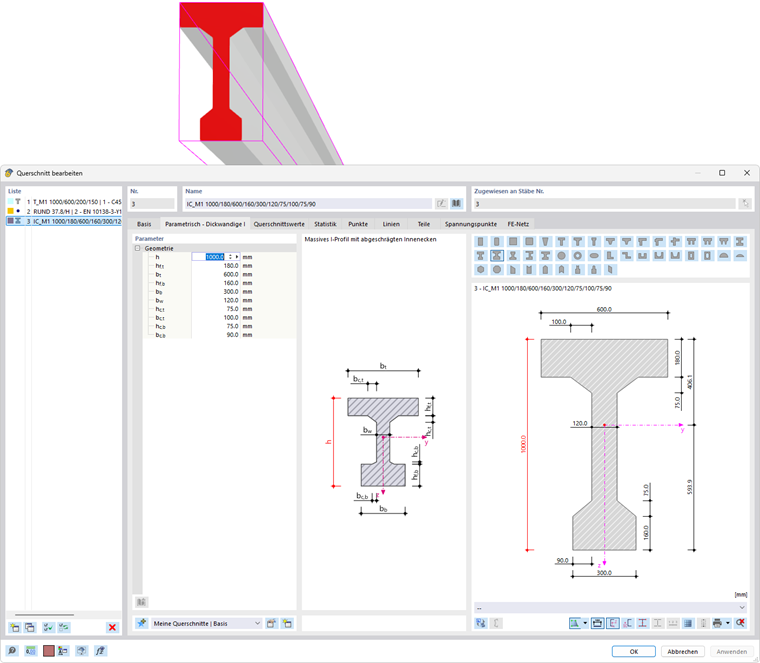Open the Teile tab

coord(424,224)
